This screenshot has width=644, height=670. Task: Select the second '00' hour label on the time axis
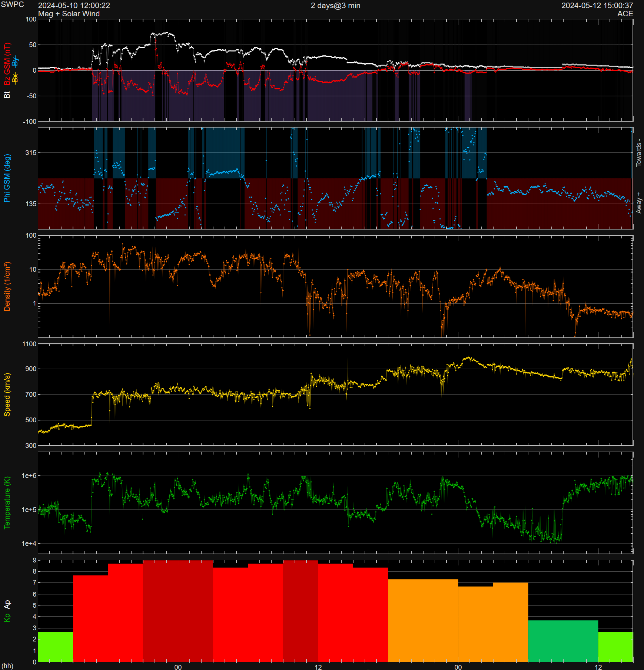point(458,667)
